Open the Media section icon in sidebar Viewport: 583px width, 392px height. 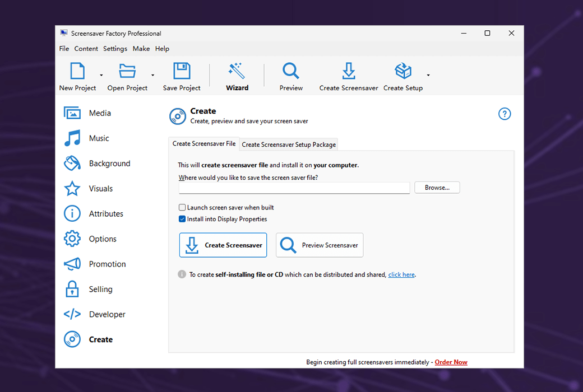pos(72,113)
